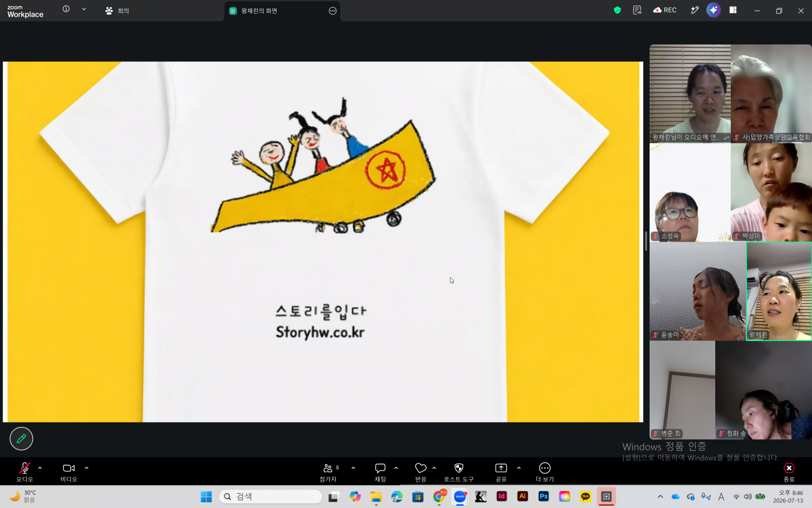Click the meeting info icon in the title bar
This screenshot has width=812, height=508.
66,9
